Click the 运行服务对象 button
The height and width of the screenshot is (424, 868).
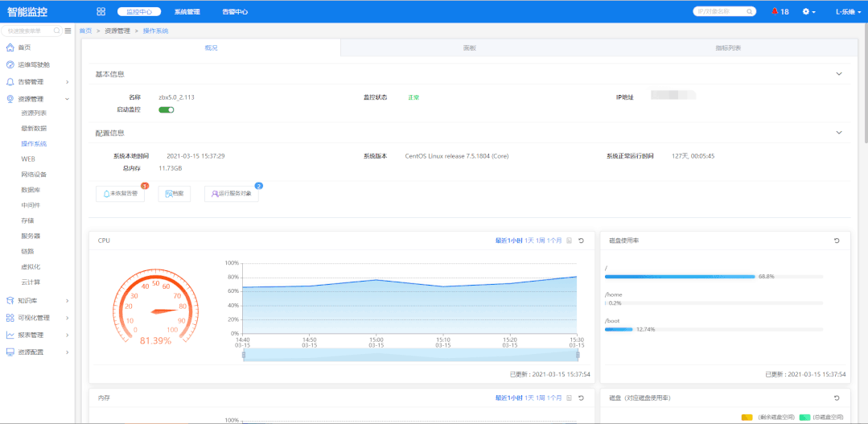(232, 194)
